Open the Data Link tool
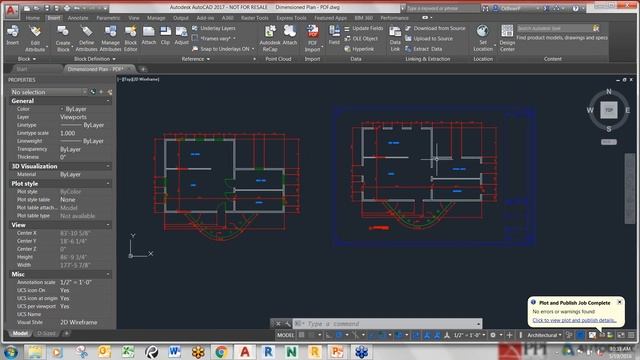The height and width of the screenshot is (360, 640). [x=395, y=38]
